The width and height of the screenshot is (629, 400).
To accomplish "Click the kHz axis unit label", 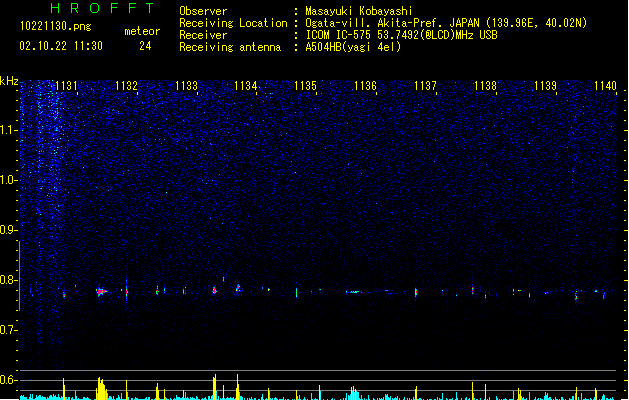I will coord(9,81).
